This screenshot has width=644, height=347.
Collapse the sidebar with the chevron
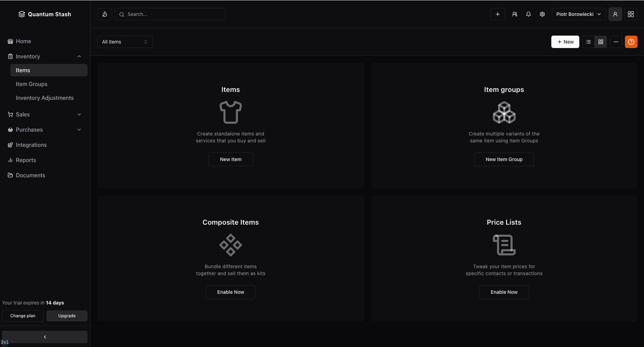45,337
